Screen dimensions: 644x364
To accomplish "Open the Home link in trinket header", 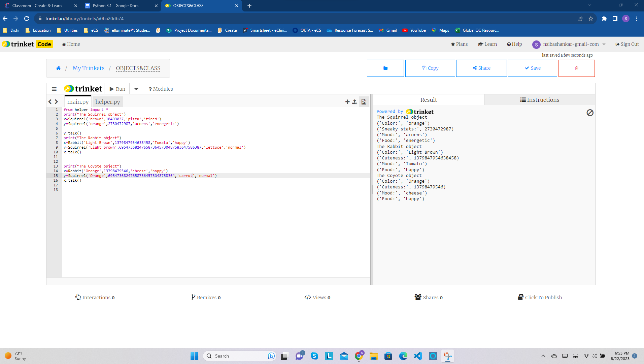I will click(x=71, y=44).
